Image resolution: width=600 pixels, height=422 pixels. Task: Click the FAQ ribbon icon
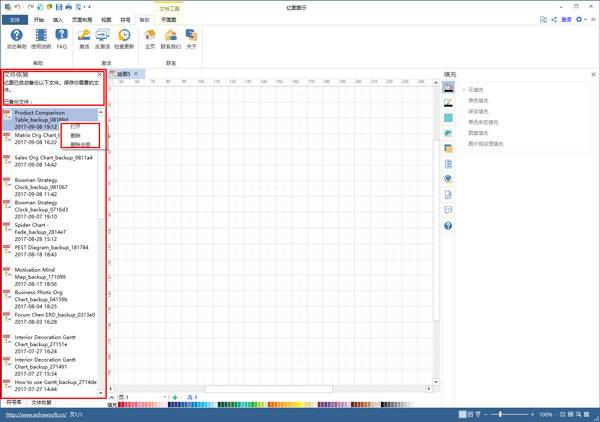click(x=62, y=39)
